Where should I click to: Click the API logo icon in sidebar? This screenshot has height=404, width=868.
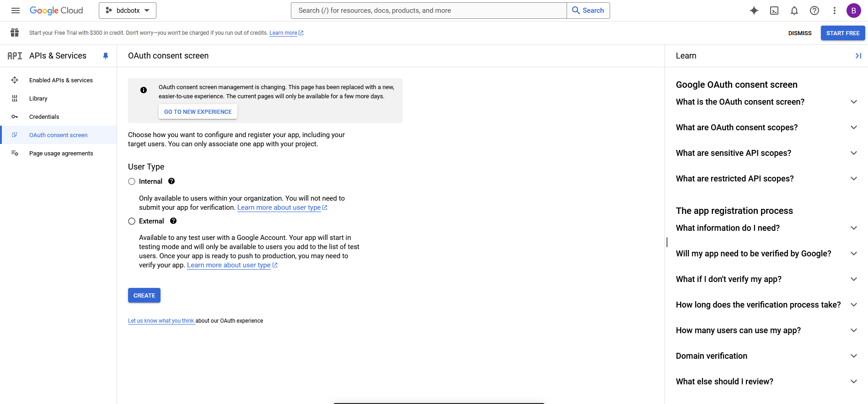(15, 56)
